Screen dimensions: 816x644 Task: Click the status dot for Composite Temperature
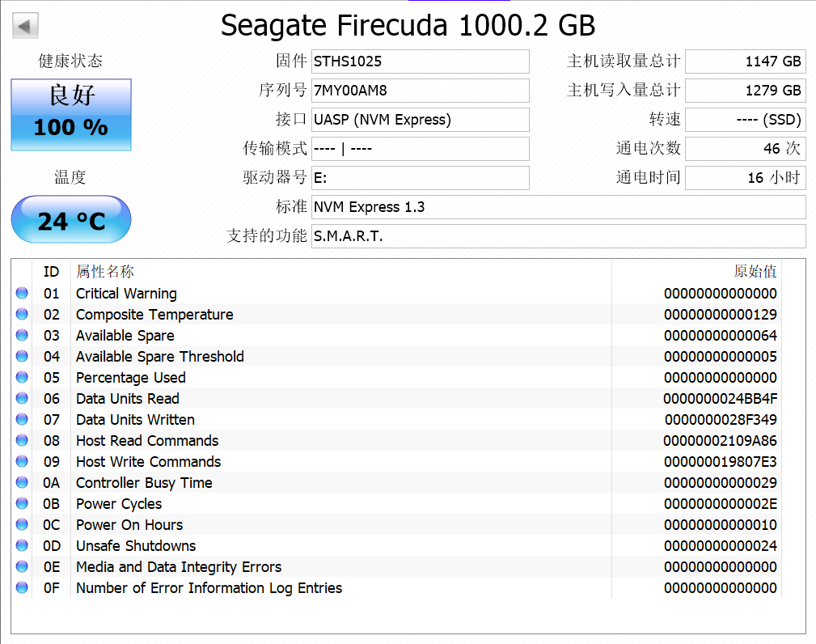pos(22,314)
